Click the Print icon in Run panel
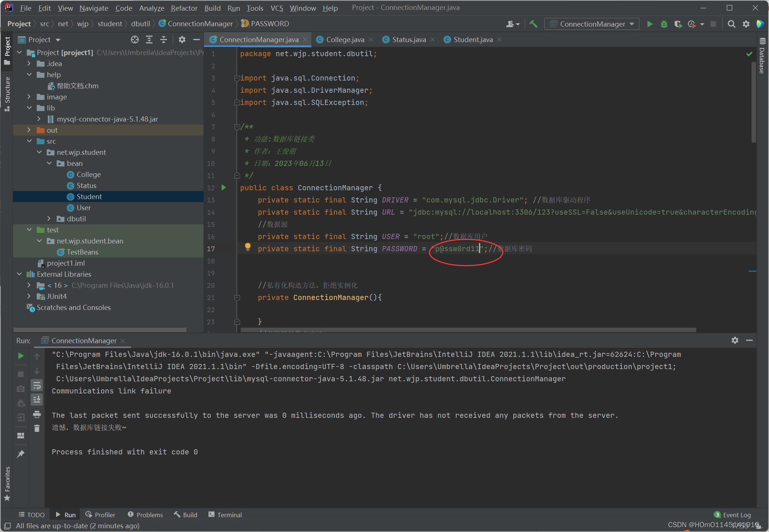The image size is (769, 532). click(x=37, y=415)
